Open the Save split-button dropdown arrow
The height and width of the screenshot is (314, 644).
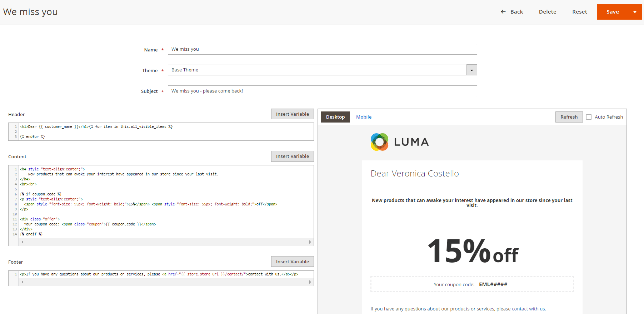(x=635, y=12)
